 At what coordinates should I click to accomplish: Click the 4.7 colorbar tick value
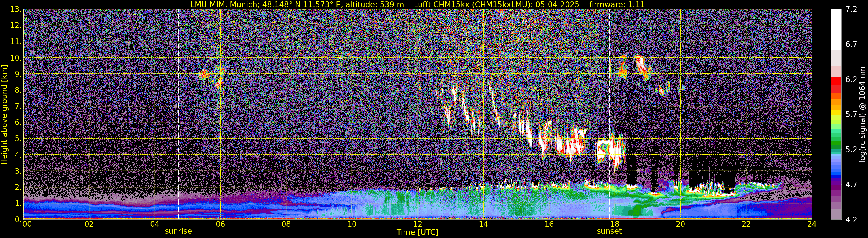pos(851,184)
